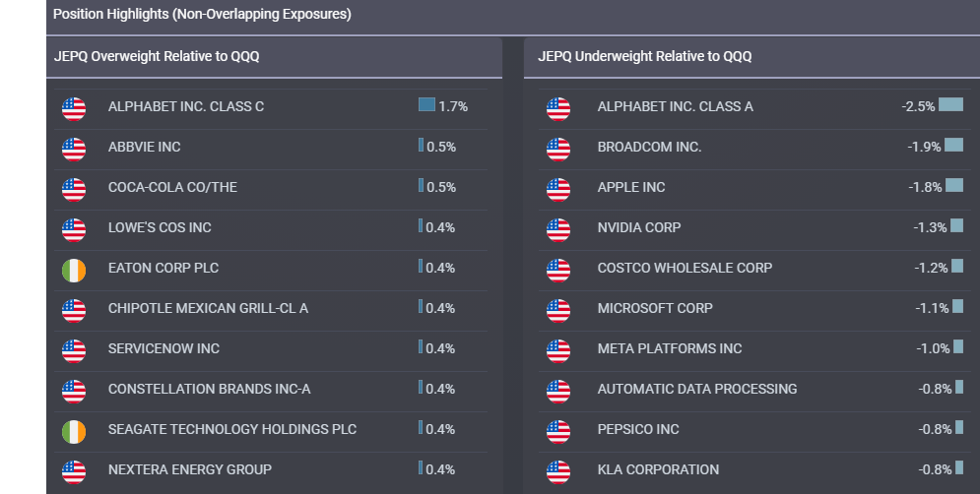Click the US flag icon beside Constellation Brands
This screenshot has width=980, height=494.
[74, 392]
